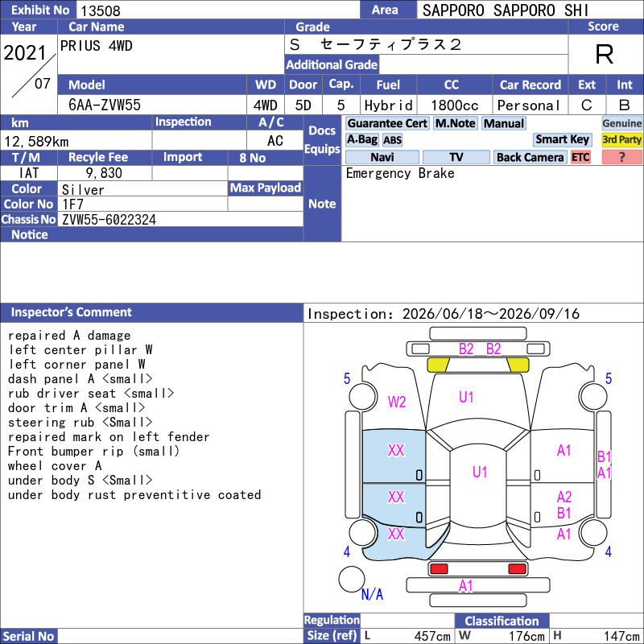Click the height 147cm value
This screenshot has height=644, width=644.
(x=621, y=636)
